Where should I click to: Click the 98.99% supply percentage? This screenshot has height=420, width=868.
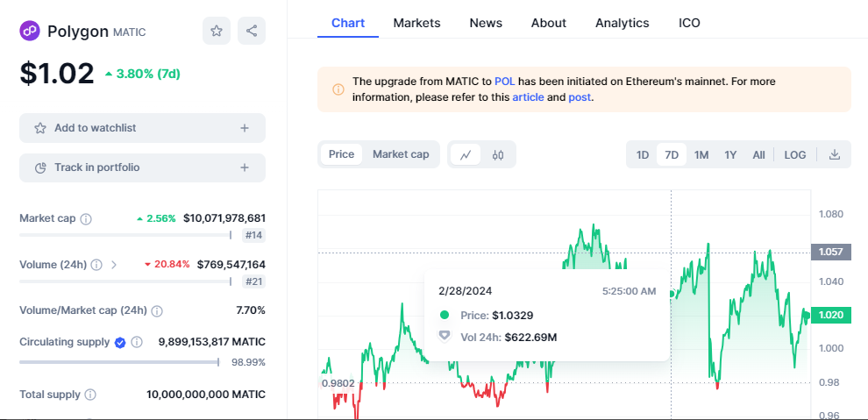[248, 363]
